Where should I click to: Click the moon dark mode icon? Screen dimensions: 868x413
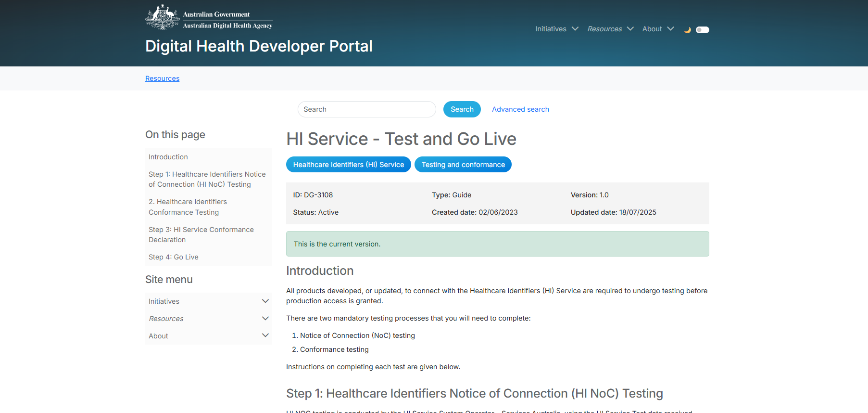coord(688,30)
